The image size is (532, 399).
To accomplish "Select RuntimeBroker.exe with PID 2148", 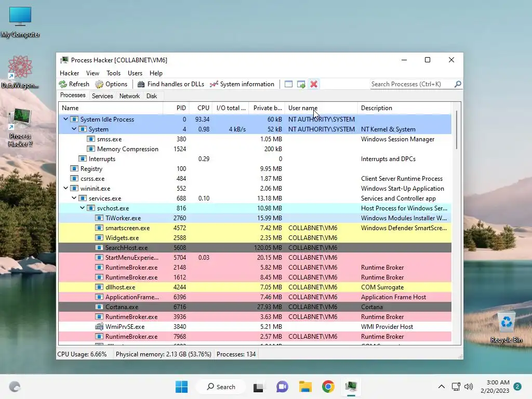I will [255, 267].
